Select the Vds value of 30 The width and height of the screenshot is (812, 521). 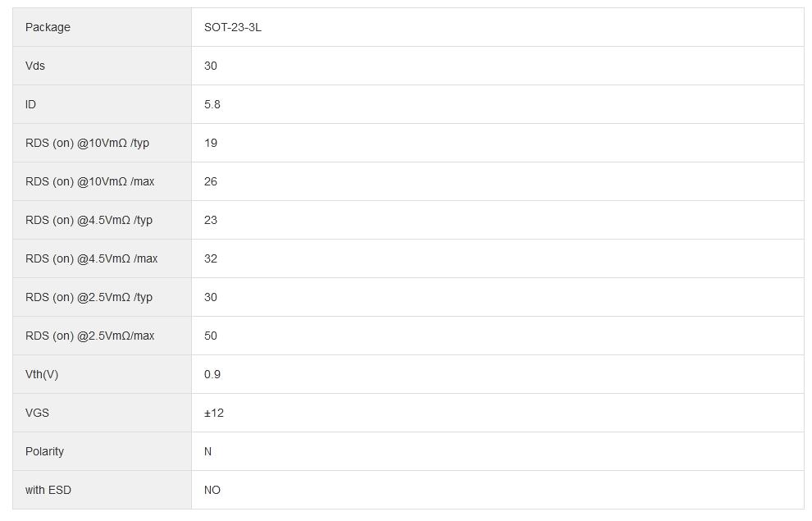(x=211, y=66)
